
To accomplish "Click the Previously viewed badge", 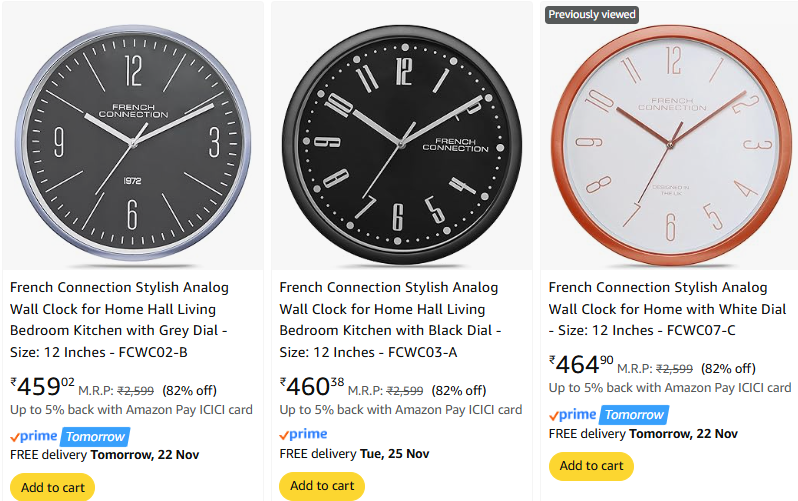I will coord(592,14).
